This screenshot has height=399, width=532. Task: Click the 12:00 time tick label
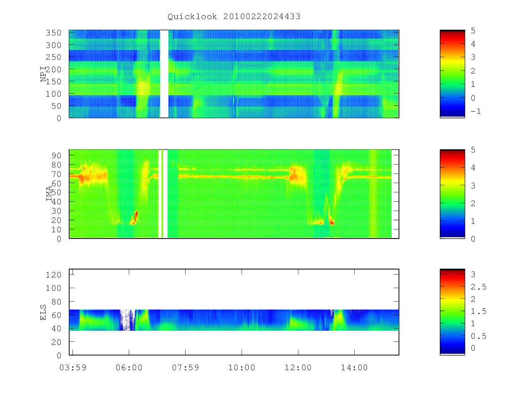pyautogui.click(x=298, y=368)
